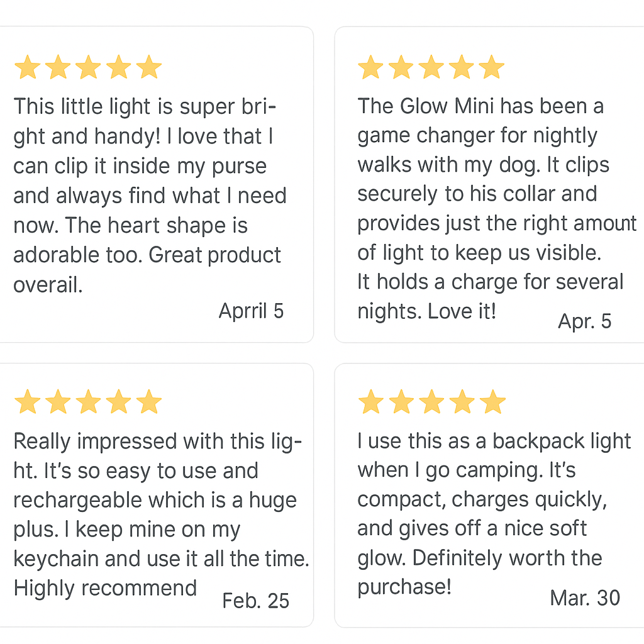
Task: Click the third star of the purse light review
Action: coord(88,67)
